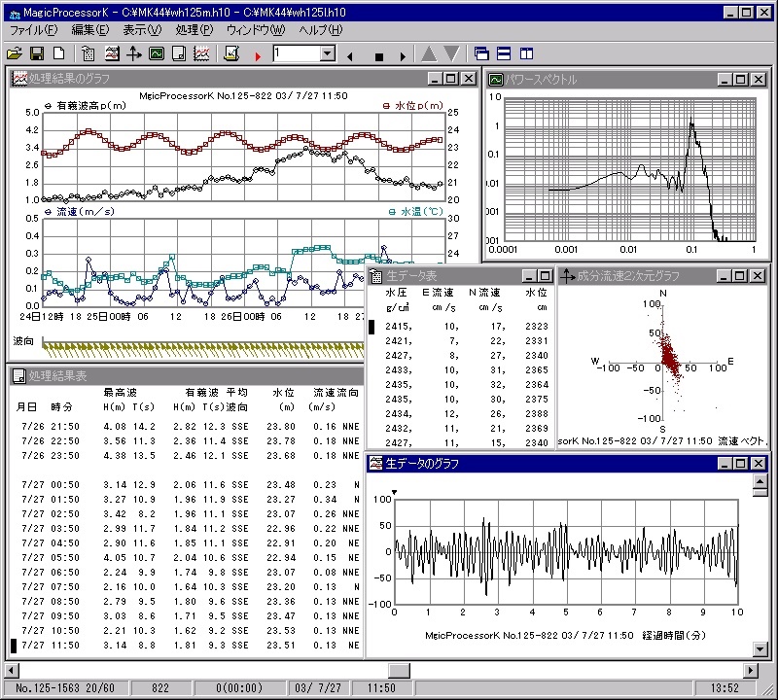
Task: Click the 処理結果表 window title icon
Action: 18,376
